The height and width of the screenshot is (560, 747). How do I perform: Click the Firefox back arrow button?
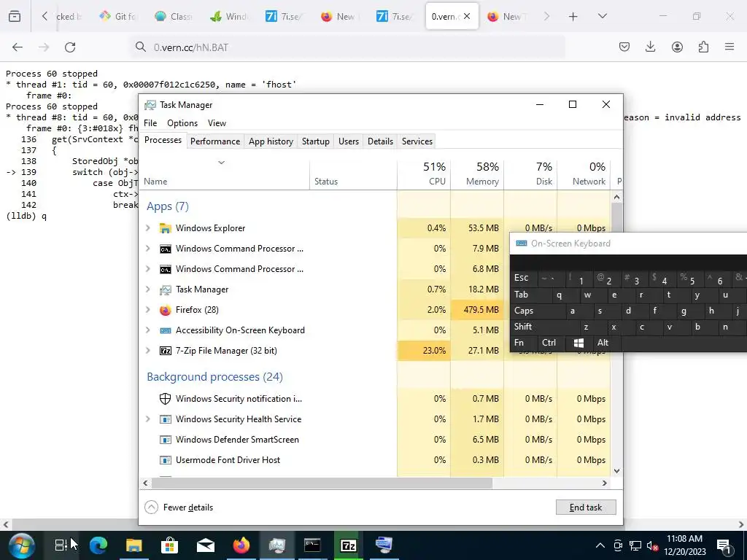tap(18, 47)
